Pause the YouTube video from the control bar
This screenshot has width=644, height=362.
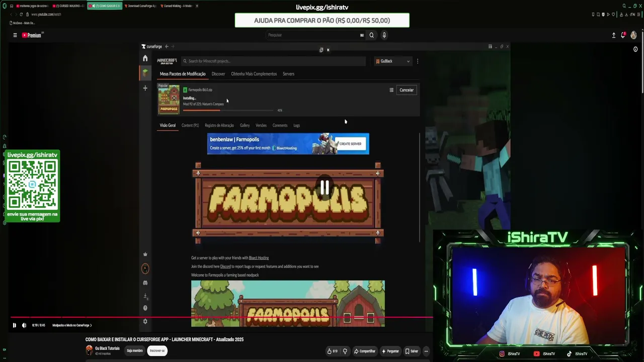coord(14,325)
